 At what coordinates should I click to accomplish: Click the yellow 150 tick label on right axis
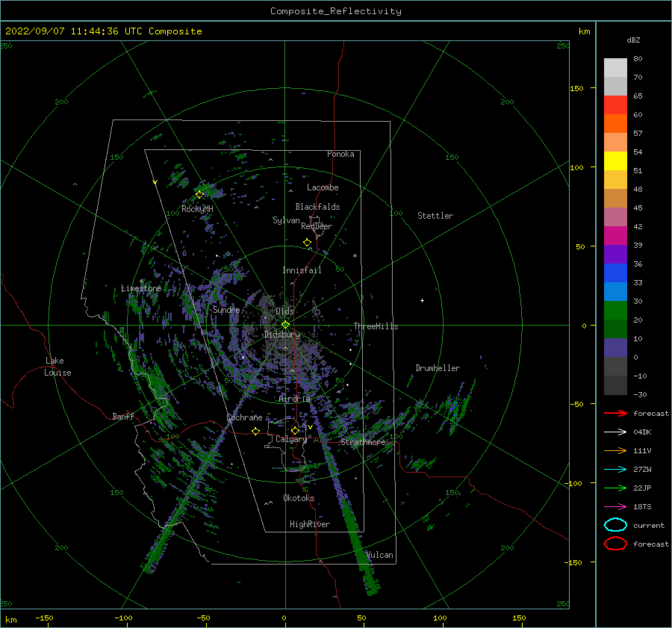pos(576,88)
